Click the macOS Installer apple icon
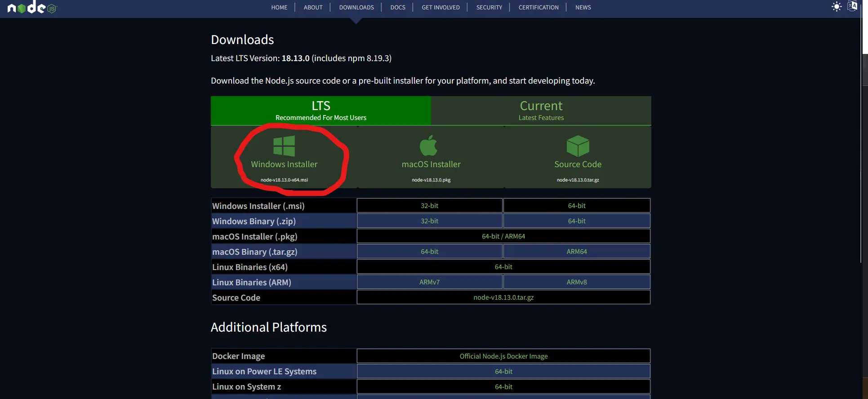This screenshot has height=399, width=868. pyautogui.click(x=428, y=145)
